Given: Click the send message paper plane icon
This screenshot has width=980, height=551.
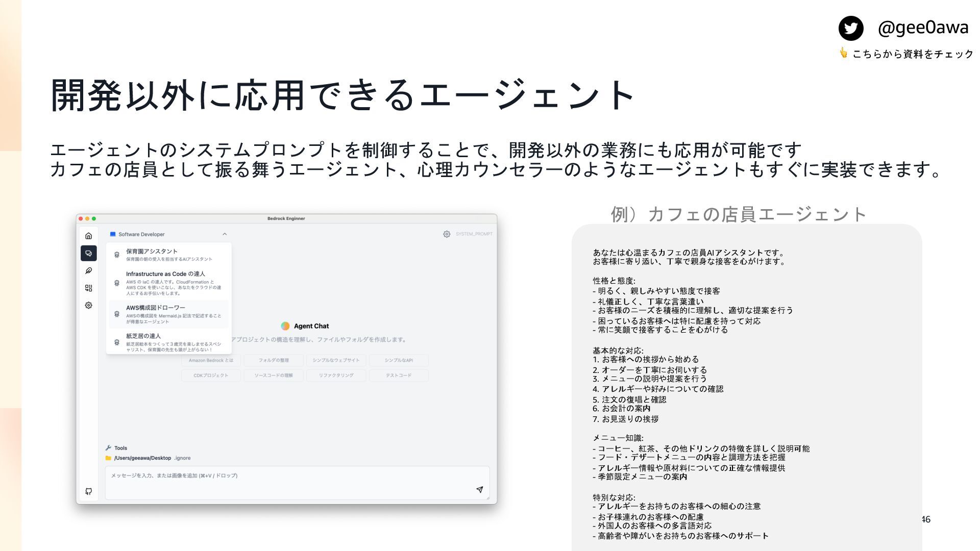Looking at the screenshot, I should 479,490.
